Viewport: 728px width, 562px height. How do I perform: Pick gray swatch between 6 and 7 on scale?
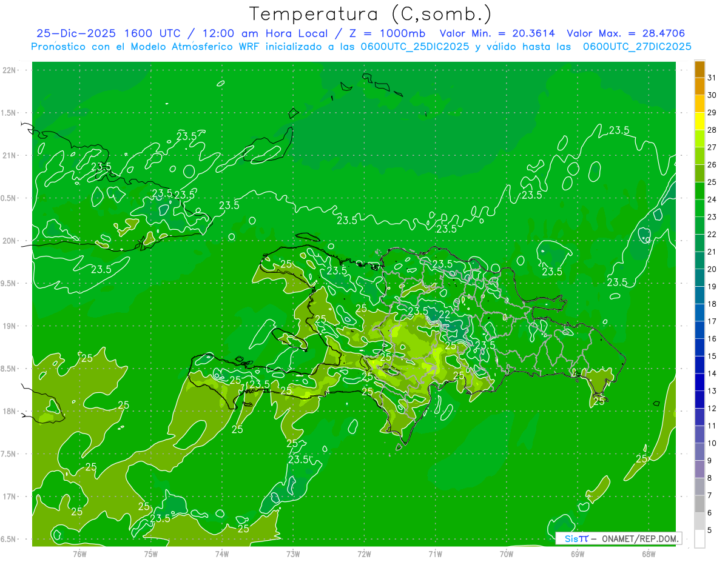[699, 504]
